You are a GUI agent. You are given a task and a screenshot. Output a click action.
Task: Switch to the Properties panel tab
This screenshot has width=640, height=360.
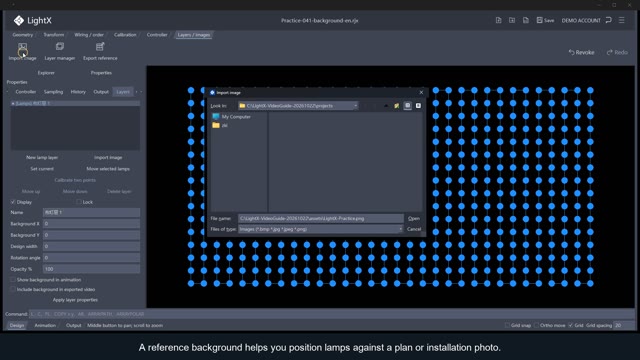tap(101, 73)
